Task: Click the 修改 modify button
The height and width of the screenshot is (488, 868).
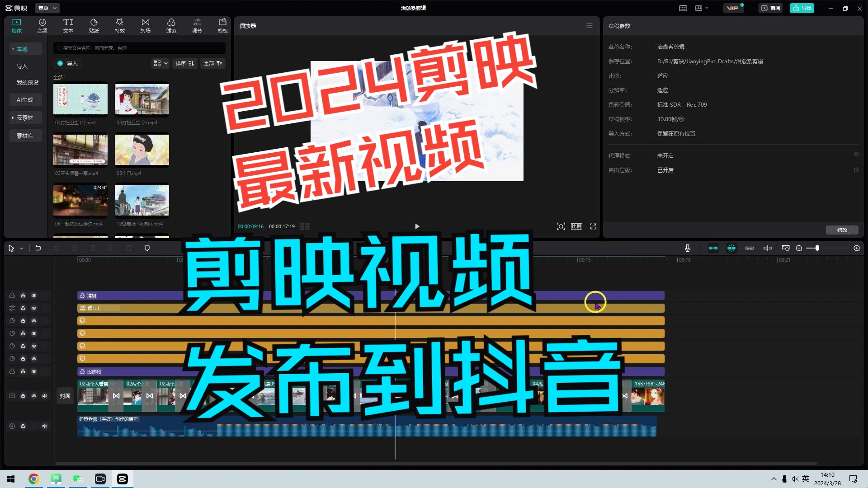Action: (842, 230)
